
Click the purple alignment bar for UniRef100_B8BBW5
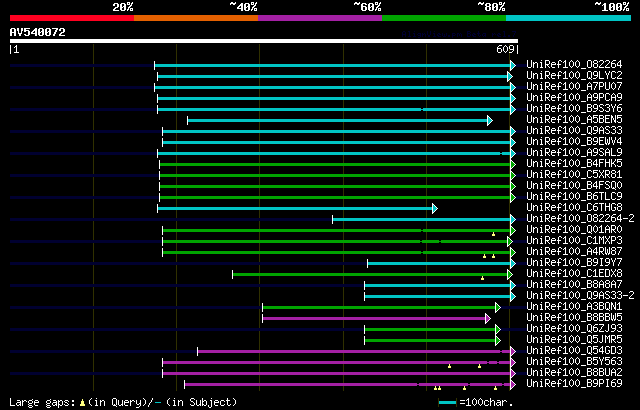374,319
